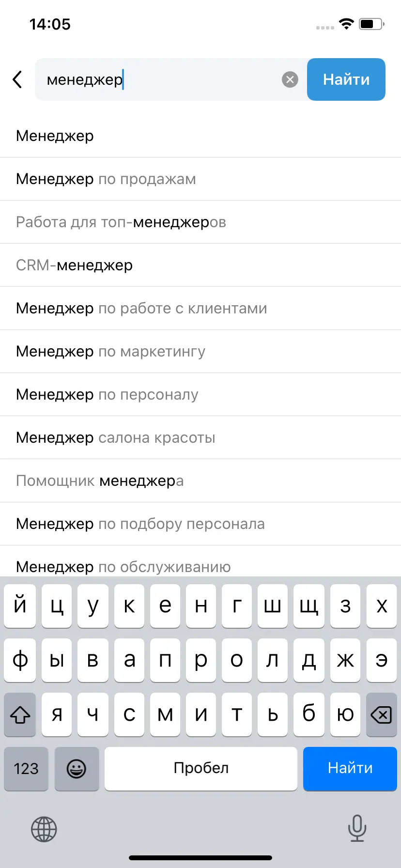Viewport: 401px width, 868px height.
Task: Select the suggestion "Менеджер по продажам"
Action: click(x=106, y=179)
